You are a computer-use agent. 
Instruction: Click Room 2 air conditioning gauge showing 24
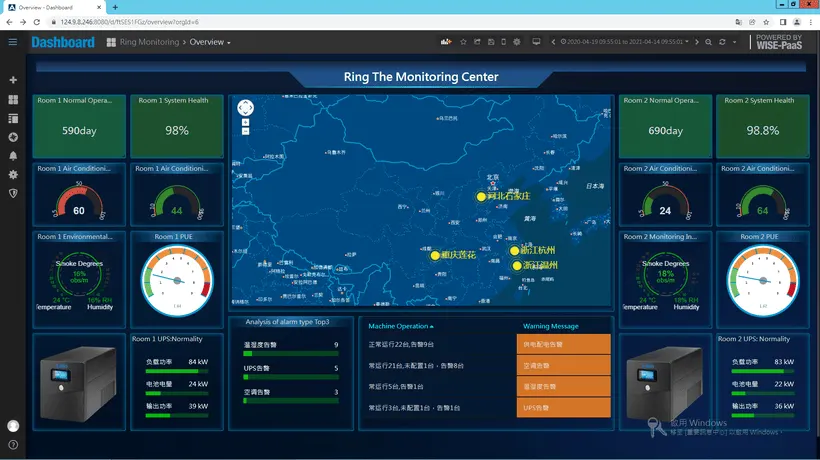(x=665, y=201)
